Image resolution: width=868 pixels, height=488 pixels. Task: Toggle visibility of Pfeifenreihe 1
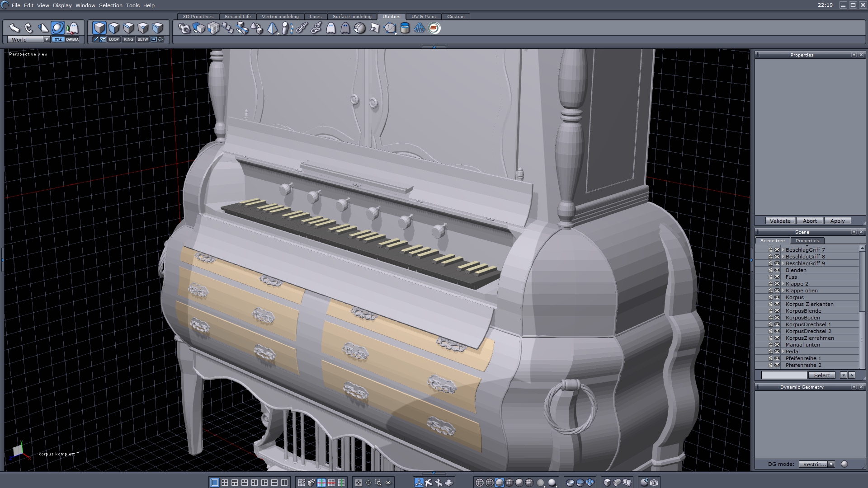click(x=777, y=358)
